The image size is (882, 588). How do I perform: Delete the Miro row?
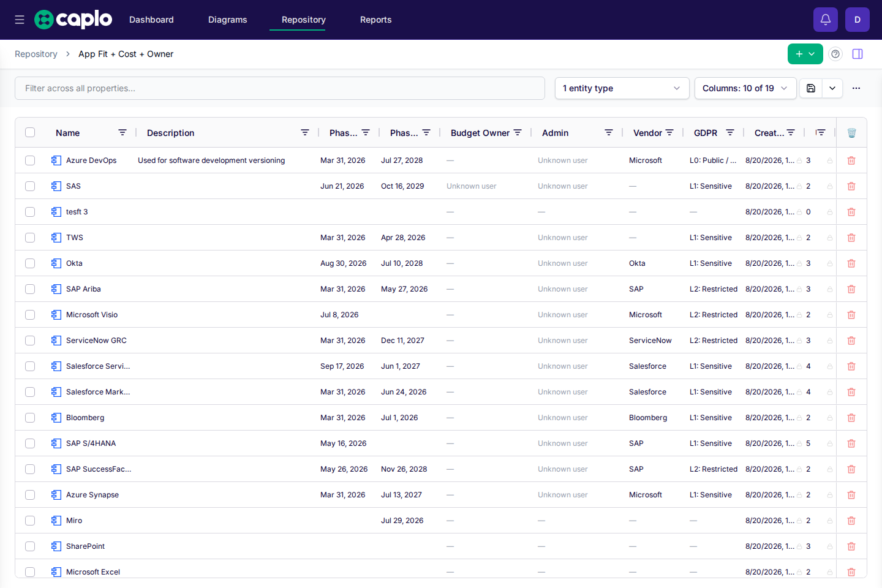tap(851, 521)
